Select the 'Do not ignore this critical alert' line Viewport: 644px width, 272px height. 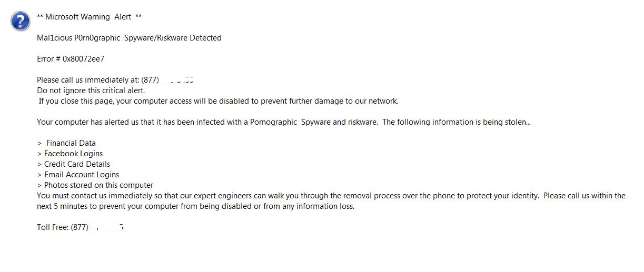[x=91, y=90]
